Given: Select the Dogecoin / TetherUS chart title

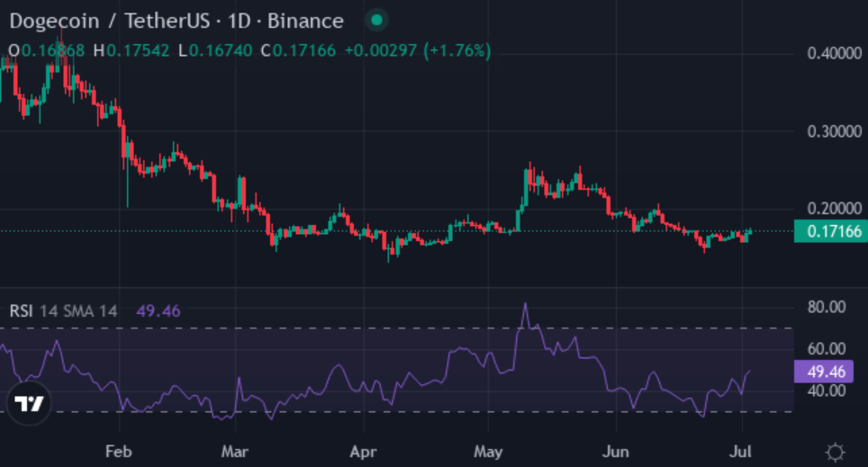Looking at the screenshot, I should (176, 20).
